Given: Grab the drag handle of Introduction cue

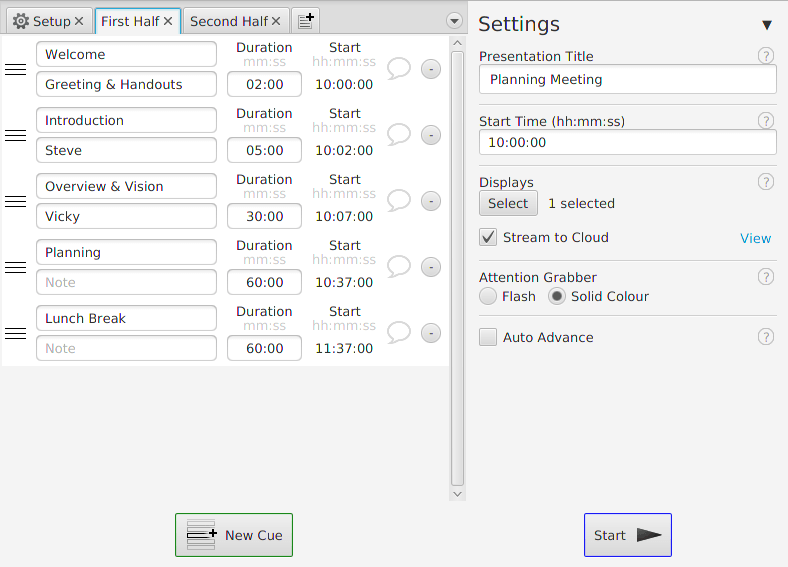Looking at the screenshot, I should (16, 135).
